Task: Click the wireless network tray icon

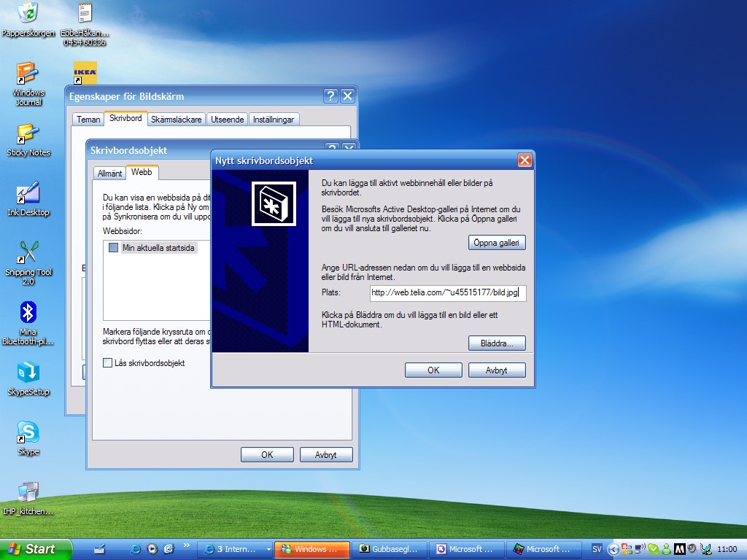Action: click(x=640, y=548)
